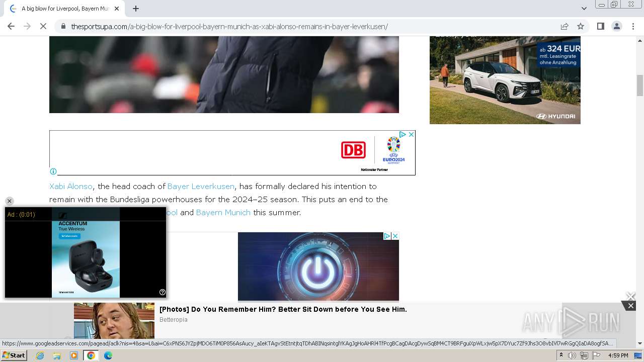644x362 pixels.
Task: Click the ad info icon below banner
Action: click(53, 171)
